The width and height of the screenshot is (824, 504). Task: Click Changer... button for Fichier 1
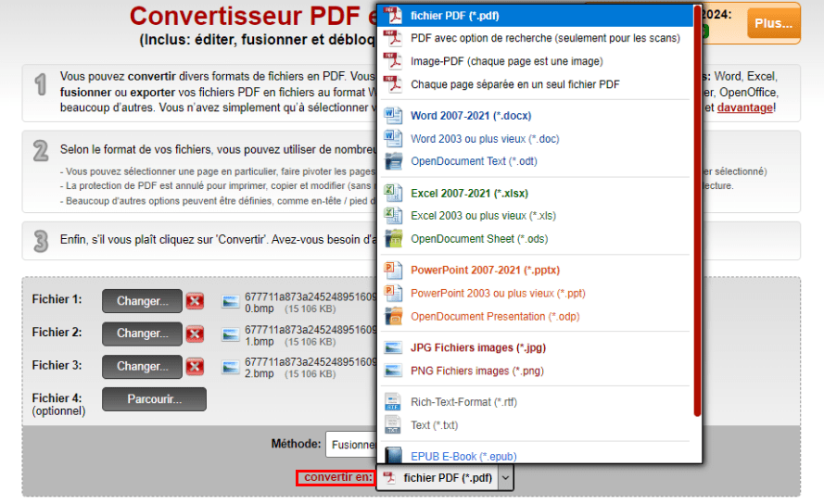pyautogui.click(x=142, y=301)
